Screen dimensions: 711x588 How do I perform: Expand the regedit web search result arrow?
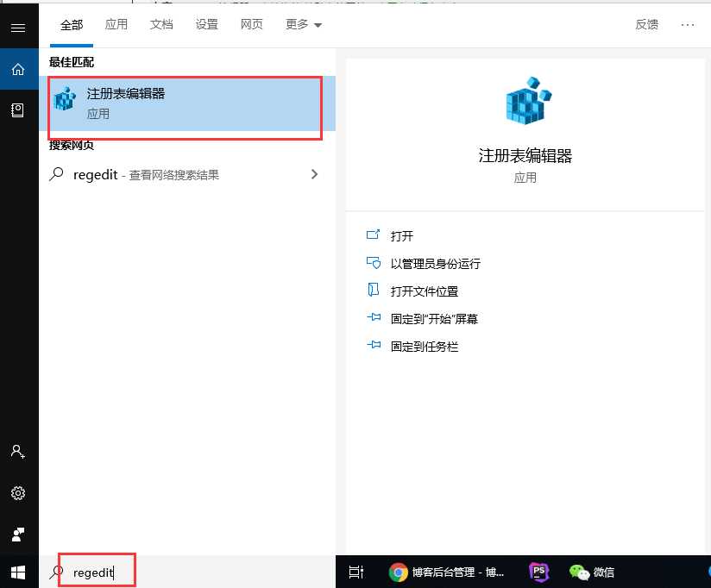[314, 174]
